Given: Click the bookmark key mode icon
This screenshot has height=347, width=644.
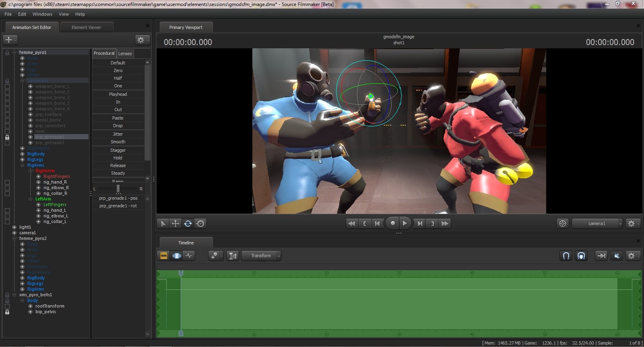Looking at the screenshot, I should [215, 256].
